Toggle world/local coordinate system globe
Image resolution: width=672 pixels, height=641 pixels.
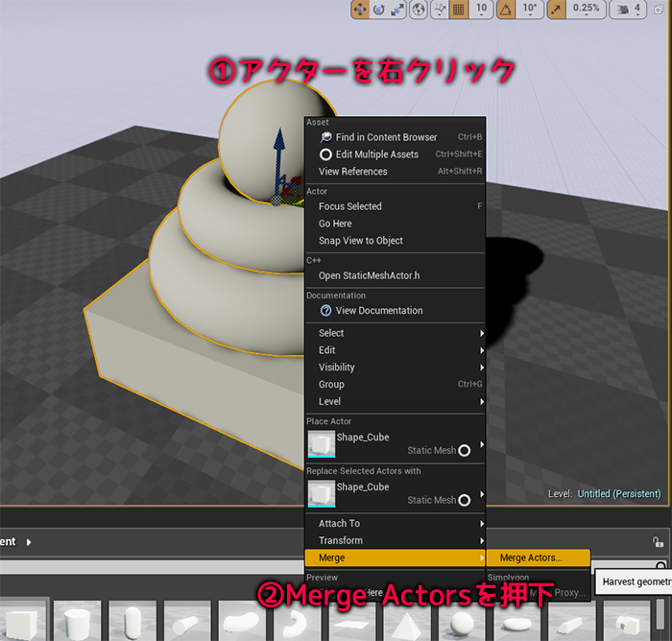(x=419, y=9)
